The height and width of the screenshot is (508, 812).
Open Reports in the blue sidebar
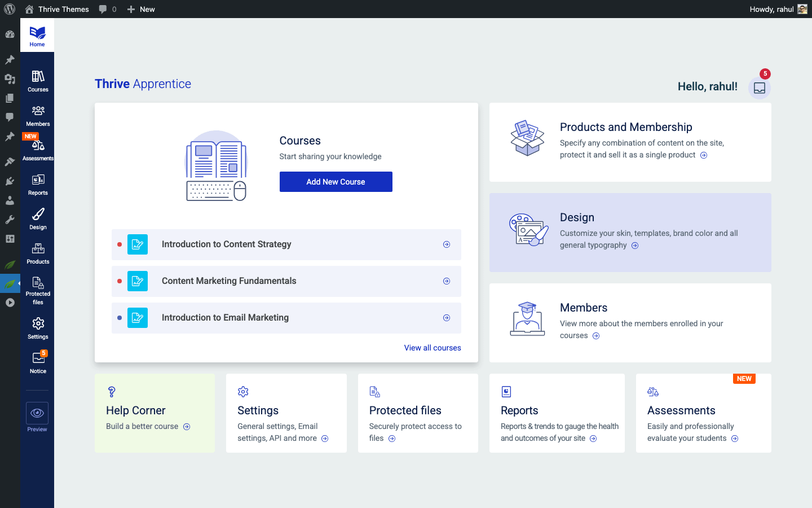pyautogui.click(x=38, y=185)
